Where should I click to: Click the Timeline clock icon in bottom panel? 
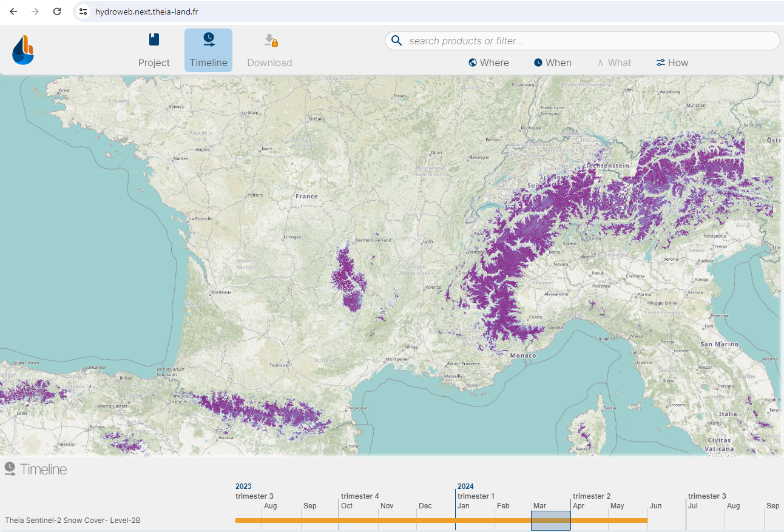(x=10, y=469)
